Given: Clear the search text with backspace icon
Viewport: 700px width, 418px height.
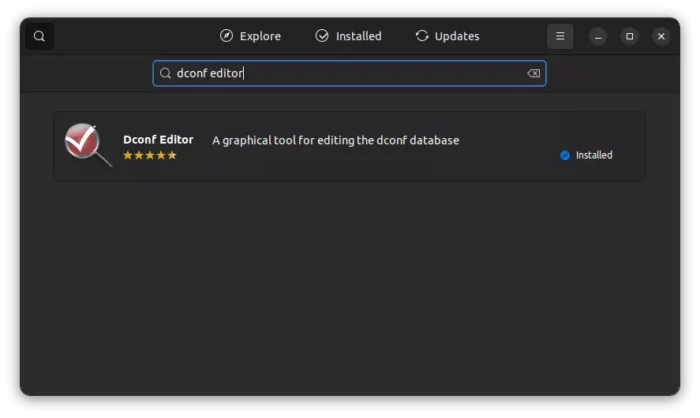Looking at the screenshot, I should (533, 73).
